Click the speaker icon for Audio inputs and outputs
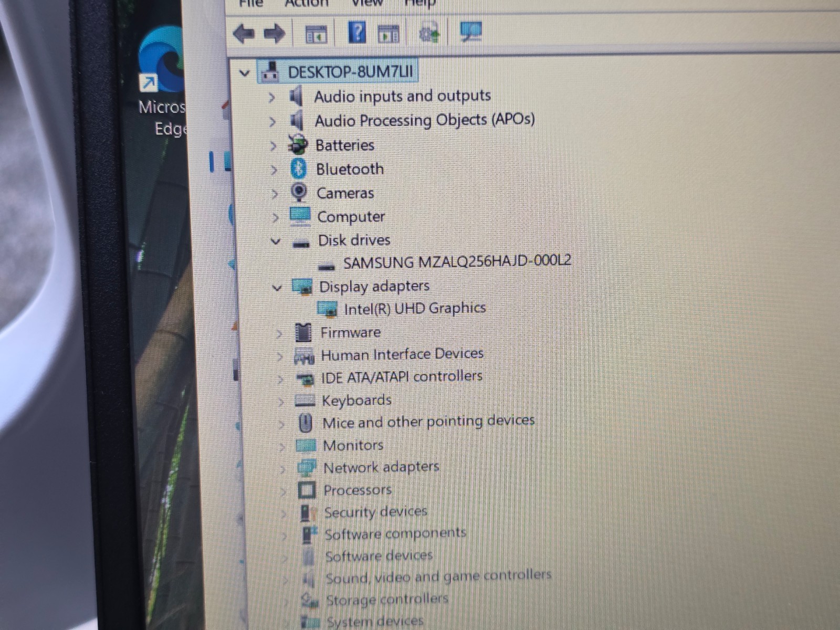Image resolution: width=840 pixels, height=630 pixels. pyautogui.click(x=297, y=97)
